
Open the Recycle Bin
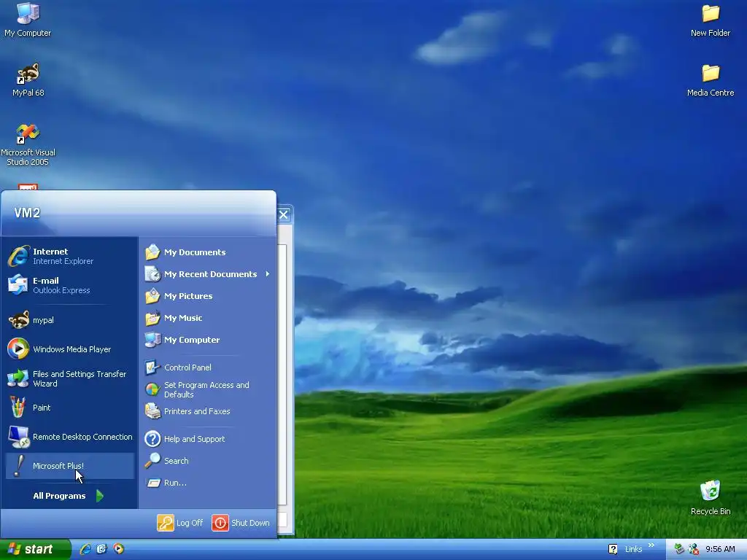coord(711,498)
